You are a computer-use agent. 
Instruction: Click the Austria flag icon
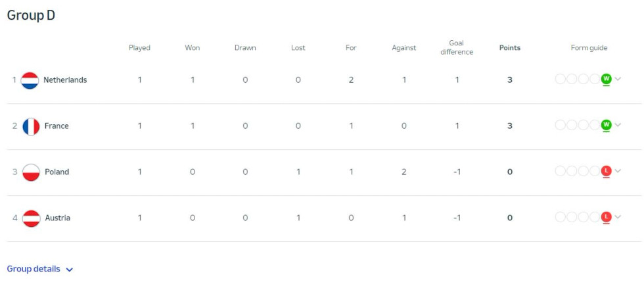[x=31, y=218]
